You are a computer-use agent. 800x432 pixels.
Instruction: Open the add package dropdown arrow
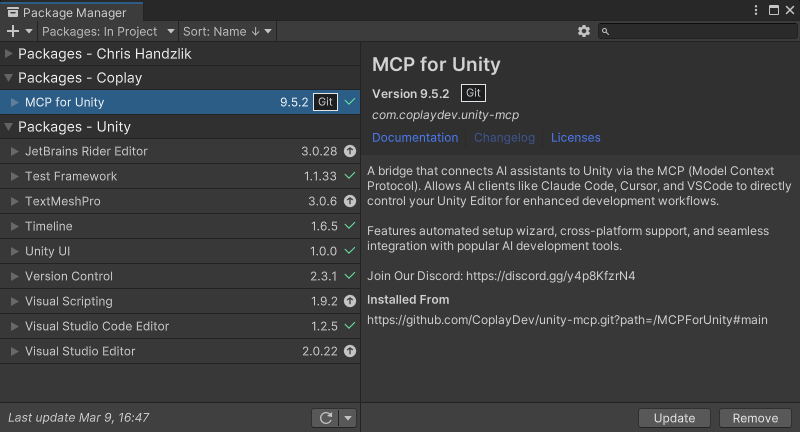click(x=29, y=31)
